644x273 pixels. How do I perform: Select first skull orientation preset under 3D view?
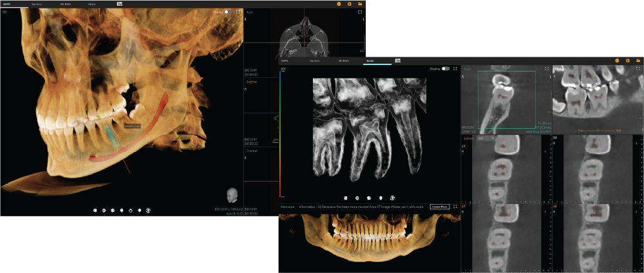(95, 210)
